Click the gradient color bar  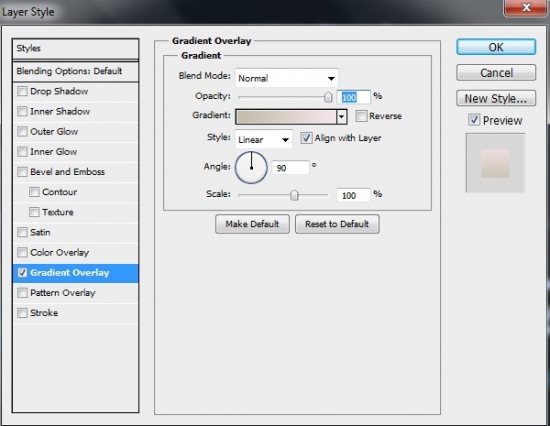tap(286, 117)
